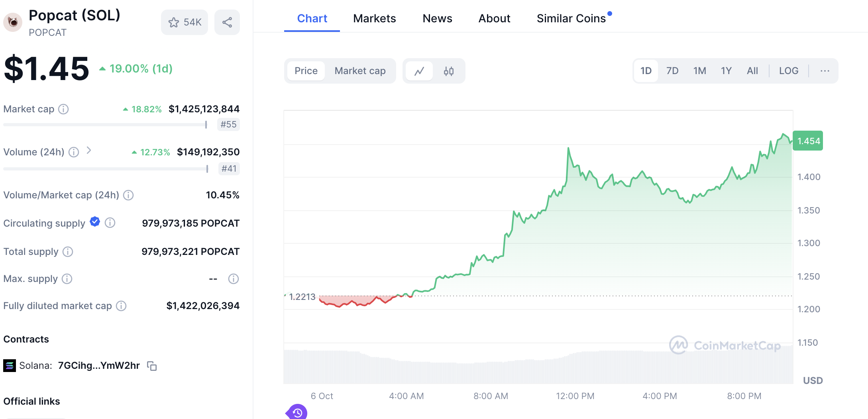Open the chart more options ellipsis menu
Image resolution: width=868 pixels, height=419 pixels.
[x=825, y=71]
